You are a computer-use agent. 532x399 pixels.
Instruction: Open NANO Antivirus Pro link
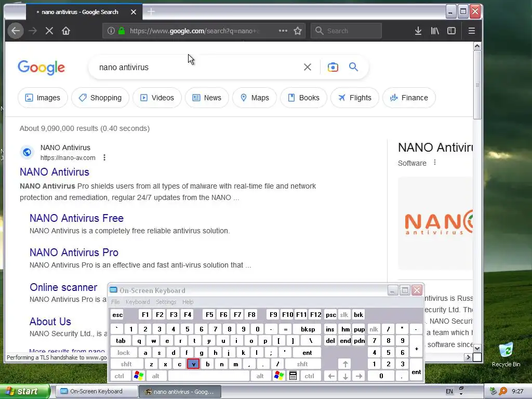pyautogui.click(x=74, y=252)
